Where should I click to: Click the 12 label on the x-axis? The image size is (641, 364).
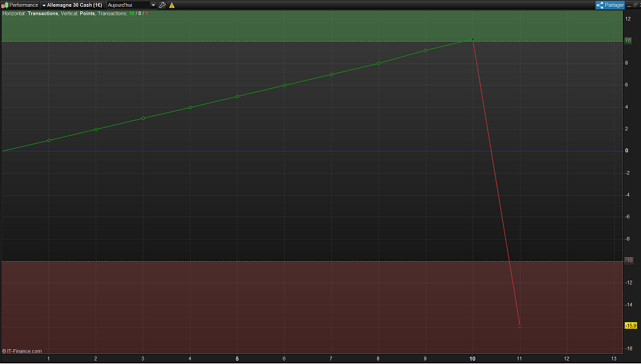click(567, 359)
